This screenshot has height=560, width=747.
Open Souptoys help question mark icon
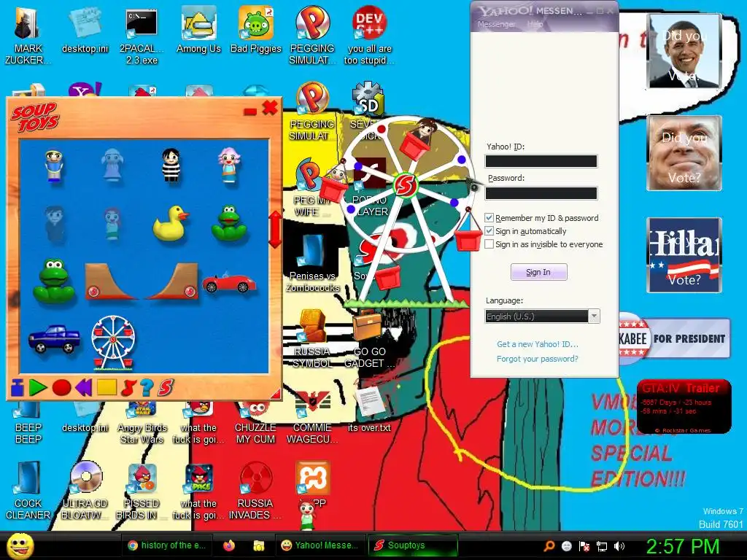click(x=147, y=387)
